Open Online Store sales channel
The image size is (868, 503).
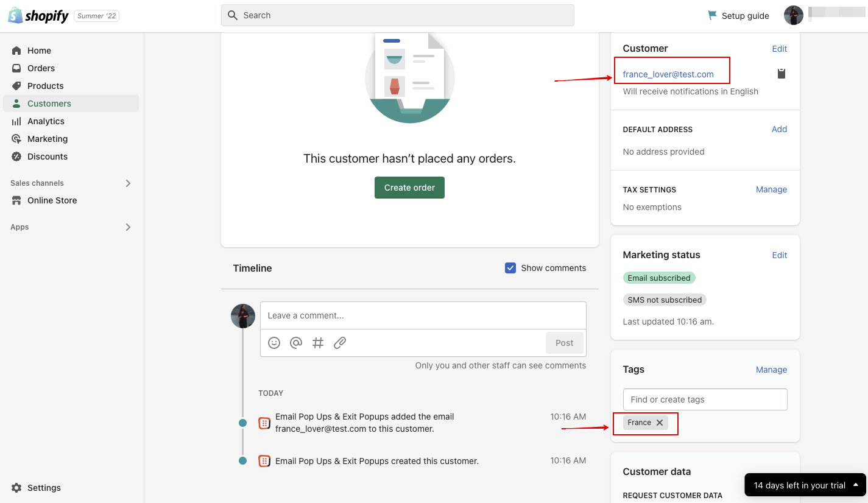point(52,200)
